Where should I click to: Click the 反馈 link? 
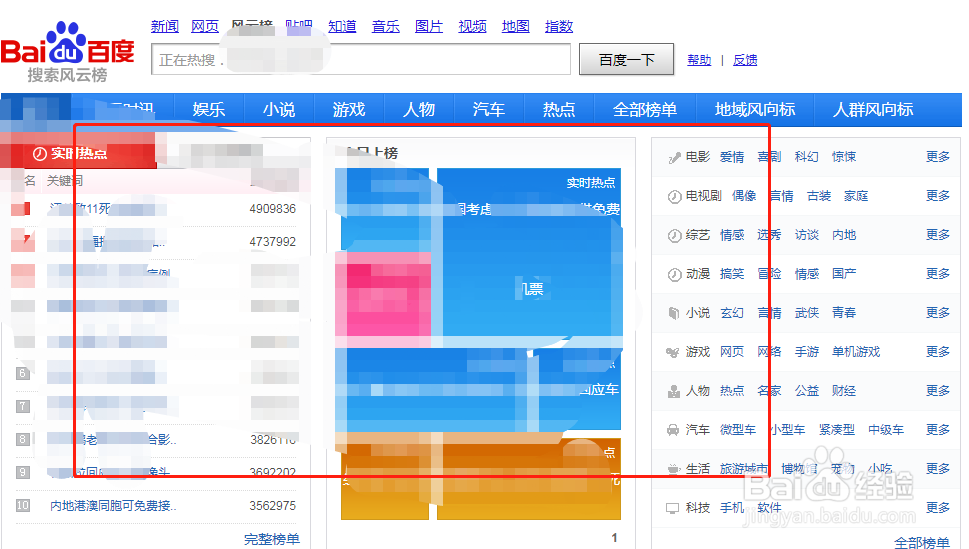(x=745, y=60)
